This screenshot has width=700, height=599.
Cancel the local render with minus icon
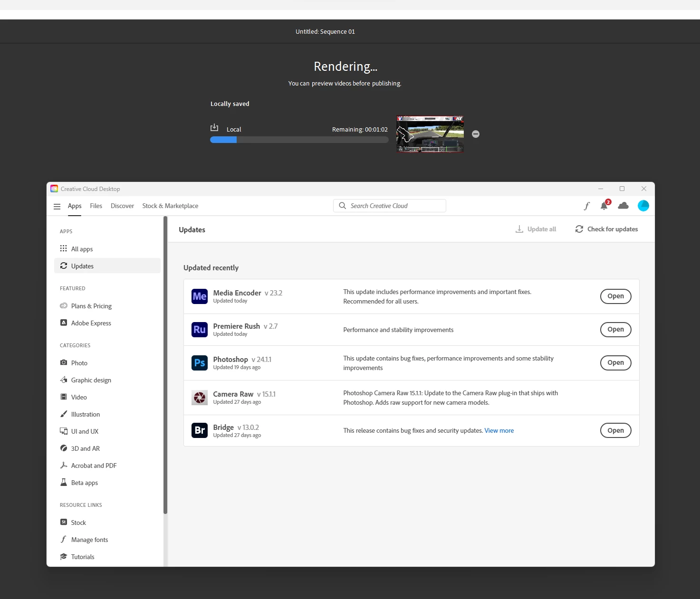pyautogui.click(x=476, y=134)
